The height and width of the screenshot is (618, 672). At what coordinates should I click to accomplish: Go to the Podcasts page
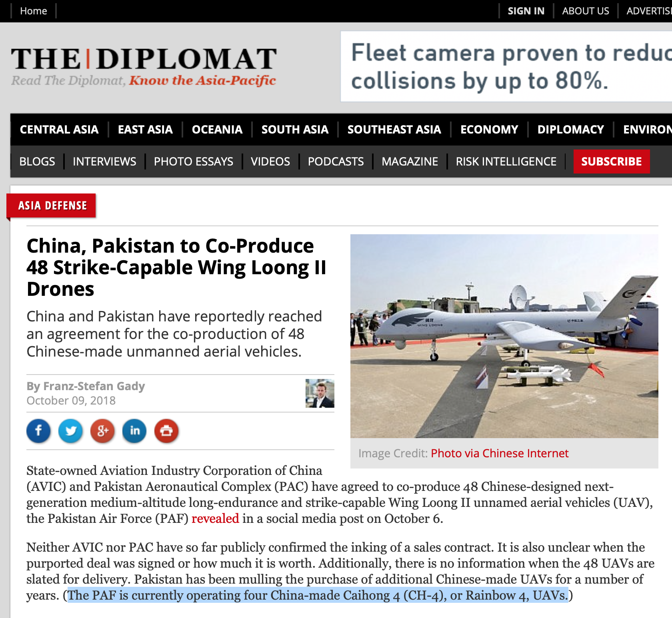[x=336, y=161]
